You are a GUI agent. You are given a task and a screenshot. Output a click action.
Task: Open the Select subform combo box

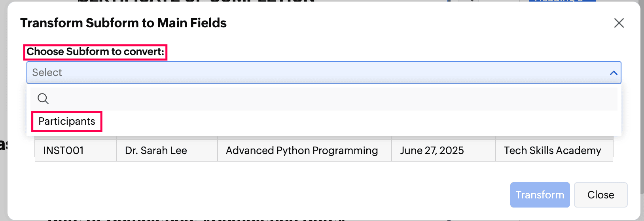click(x=324, y=72)
